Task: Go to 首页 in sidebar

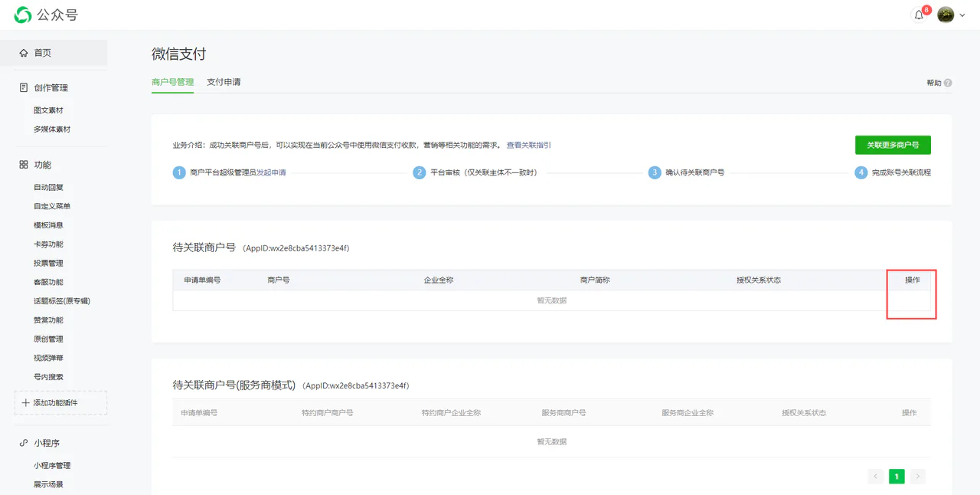Action: point(54,53)
